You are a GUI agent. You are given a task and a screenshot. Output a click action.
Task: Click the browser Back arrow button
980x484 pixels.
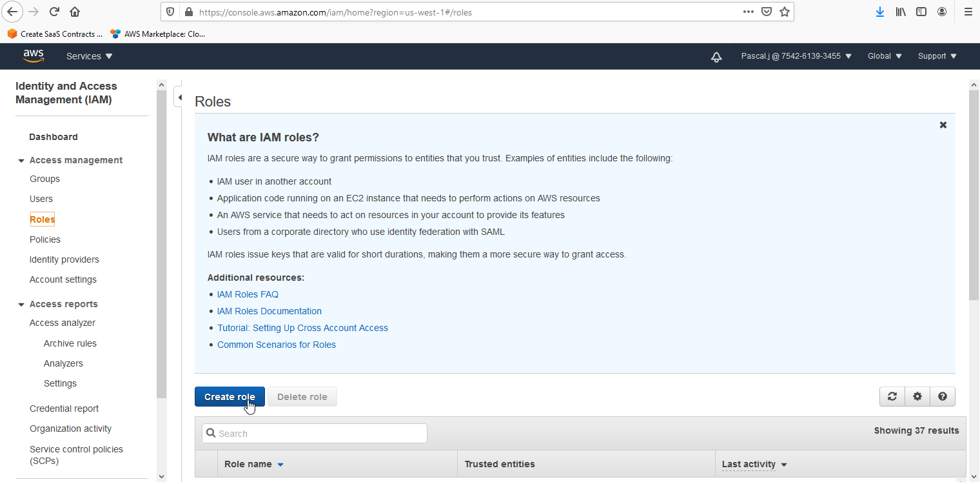13,12
